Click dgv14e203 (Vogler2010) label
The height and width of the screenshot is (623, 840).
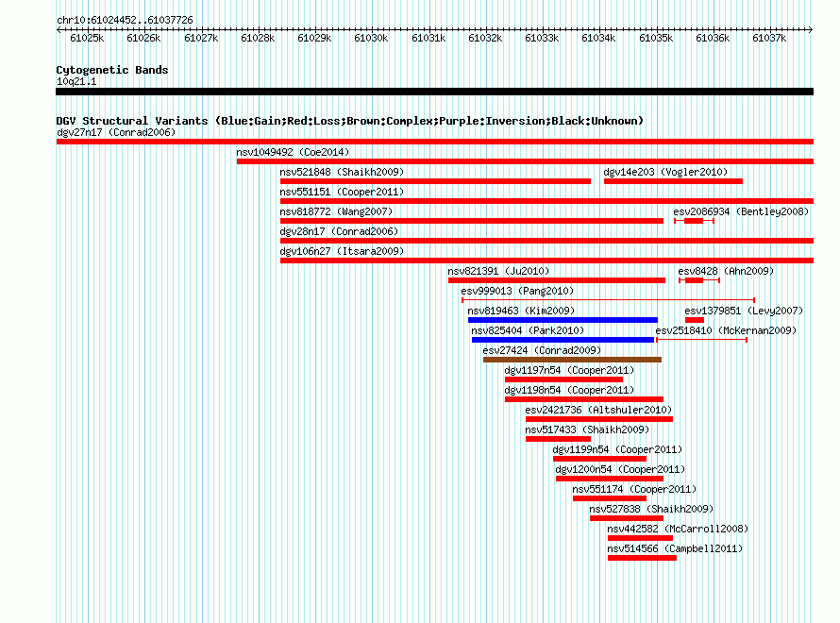point(665,172)
